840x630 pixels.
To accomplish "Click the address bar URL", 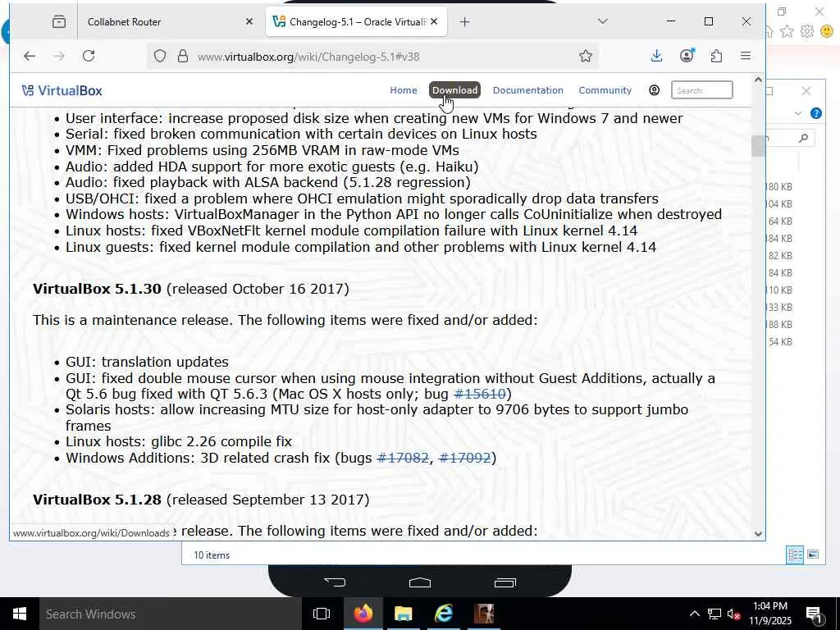I will click(x=308, y=57).
